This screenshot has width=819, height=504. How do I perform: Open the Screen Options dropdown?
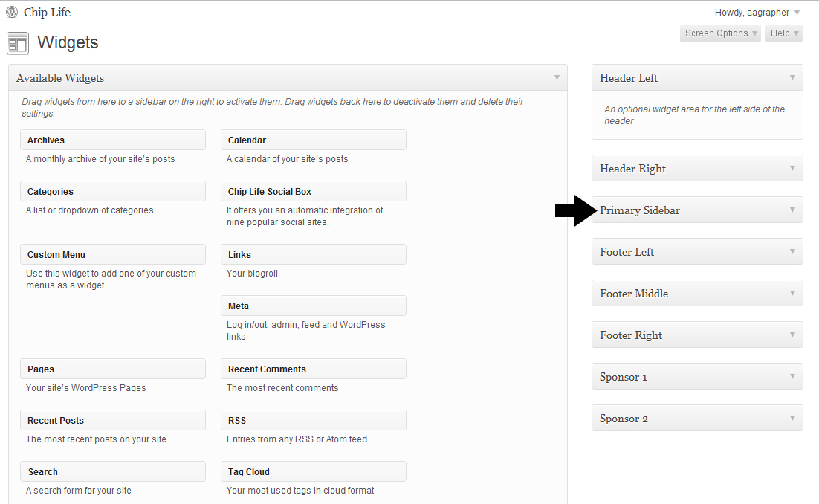[x=719, y=33]
